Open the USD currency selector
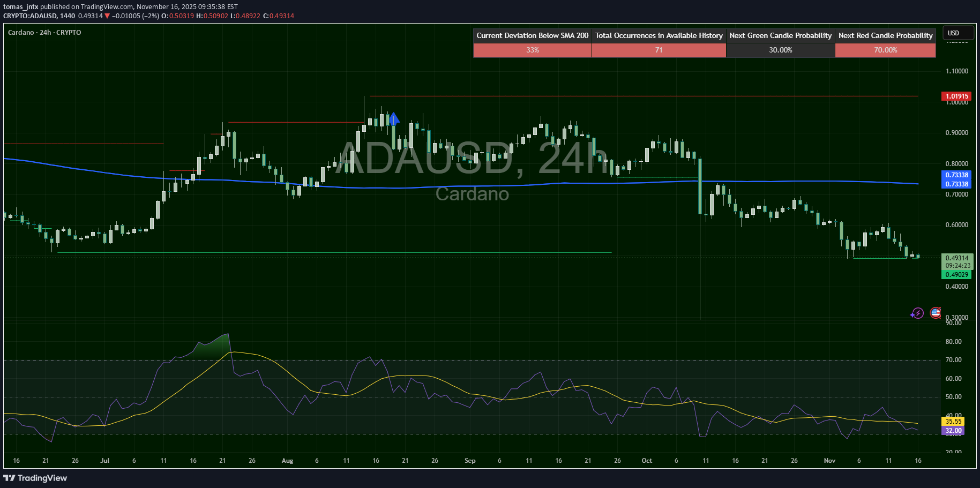Screen dimensions: 980x488 (x=957, y=33)
